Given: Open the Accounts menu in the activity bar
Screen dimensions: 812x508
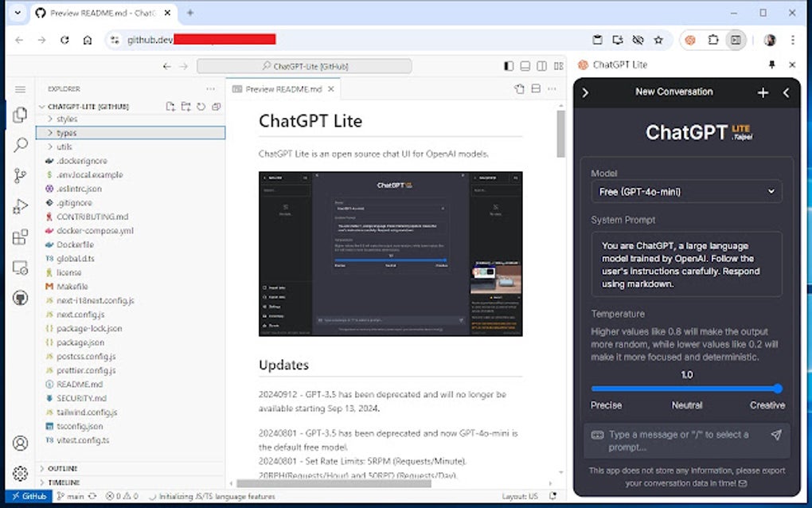Looking at the screenshot, I should [x=20, y=444].
